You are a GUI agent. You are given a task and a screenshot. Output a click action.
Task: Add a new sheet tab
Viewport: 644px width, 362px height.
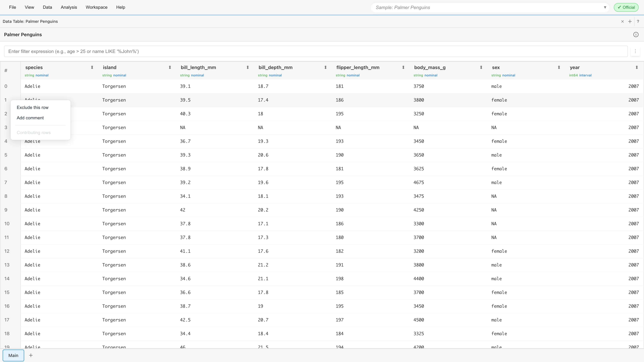pyautogui.click(x=31, y=355)
